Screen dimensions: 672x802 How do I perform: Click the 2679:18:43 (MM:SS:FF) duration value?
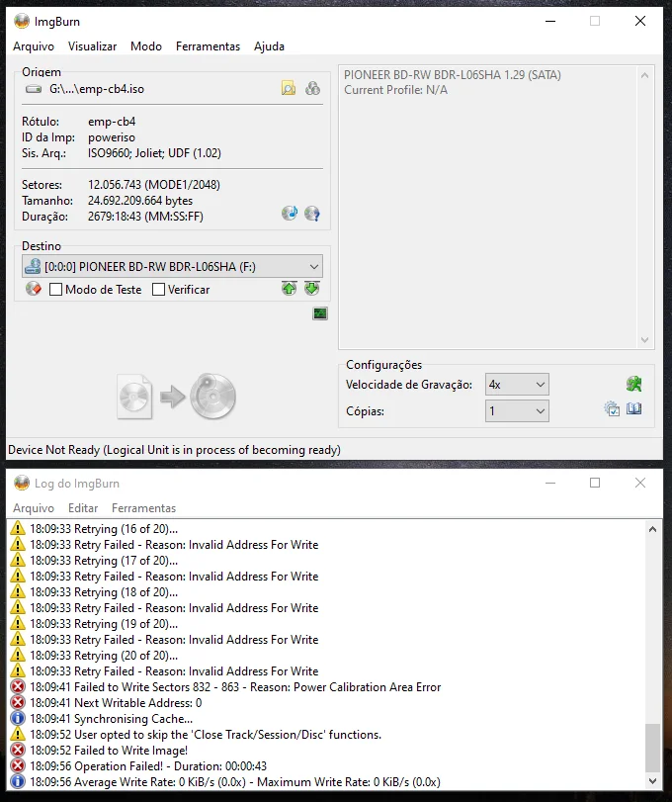145,217
